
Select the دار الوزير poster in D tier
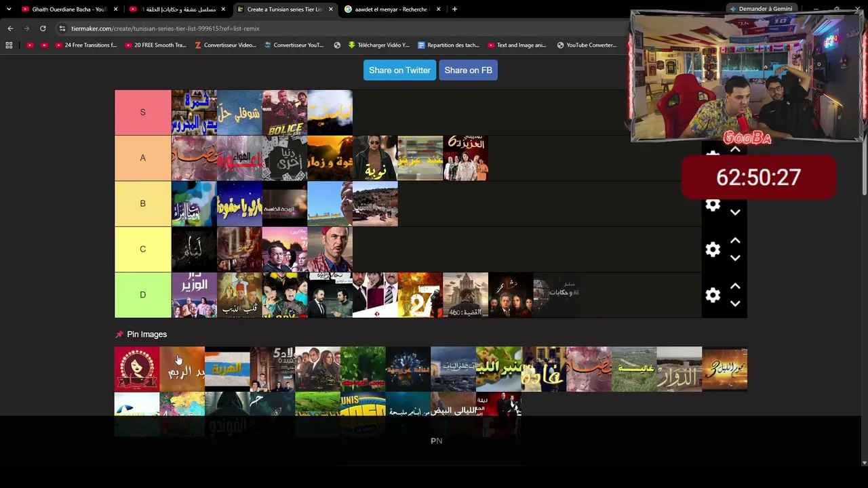pos(194,295)
